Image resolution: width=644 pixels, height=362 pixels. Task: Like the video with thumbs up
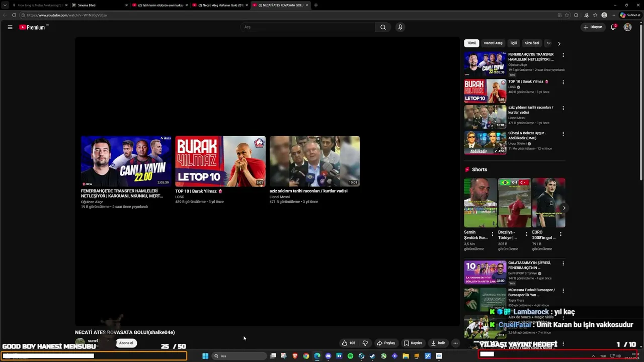pyautogui.click(x=349, y=343)
